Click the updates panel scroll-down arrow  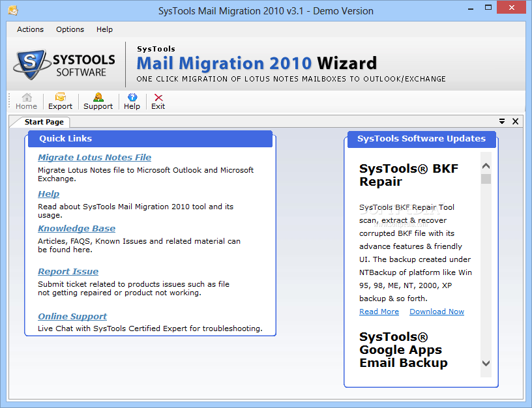(x=486, y=363)
